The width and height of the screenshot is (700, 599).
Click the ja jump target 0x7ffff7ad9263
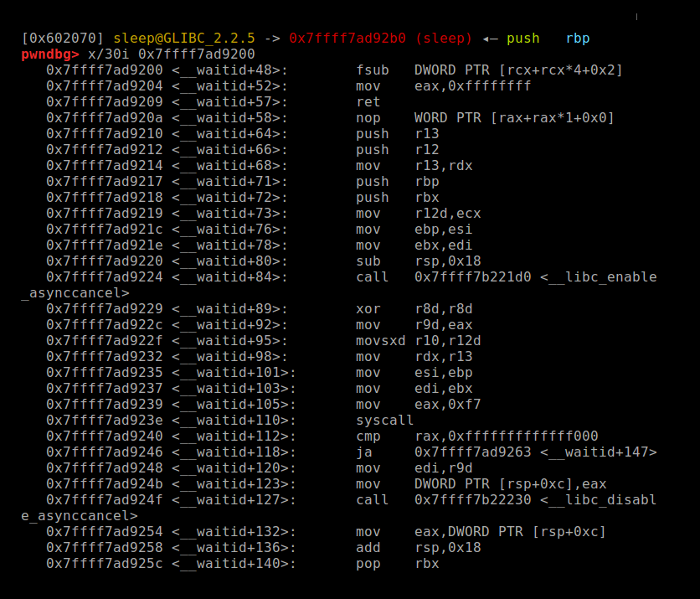pos(473,452)
